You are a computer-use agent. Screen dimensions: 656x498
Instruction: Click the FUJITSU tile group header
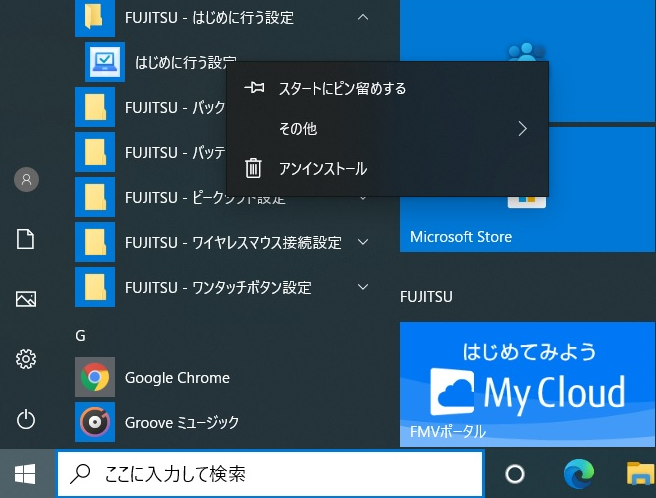click(x=426, y=297)
